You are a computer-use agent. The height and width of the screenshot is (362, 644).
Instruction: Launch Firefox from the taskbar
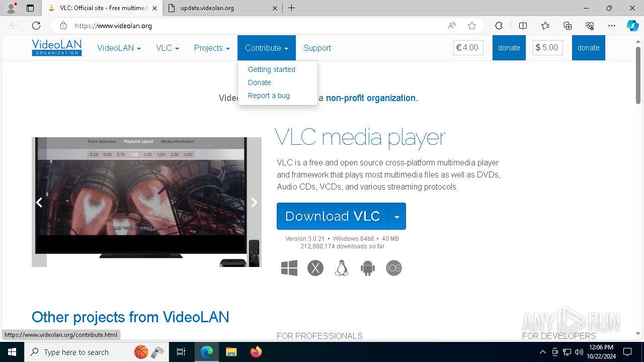(256, 352)
